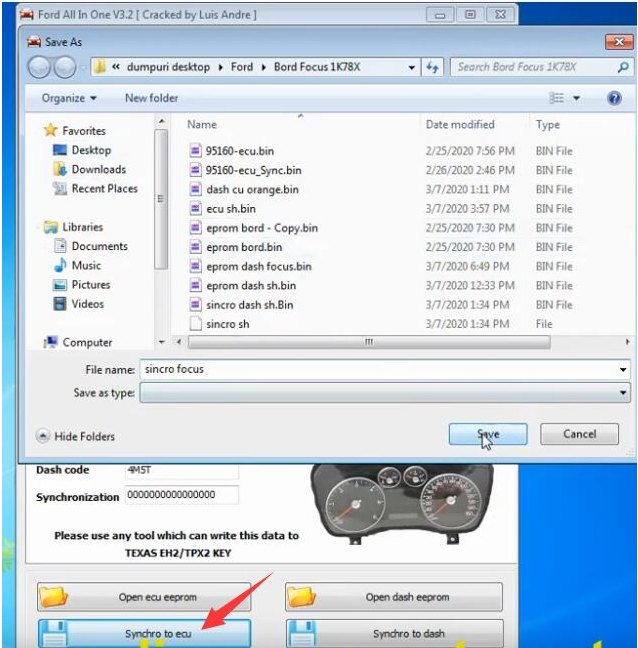Select the 95160-ecu.bin file

[239, 151]
